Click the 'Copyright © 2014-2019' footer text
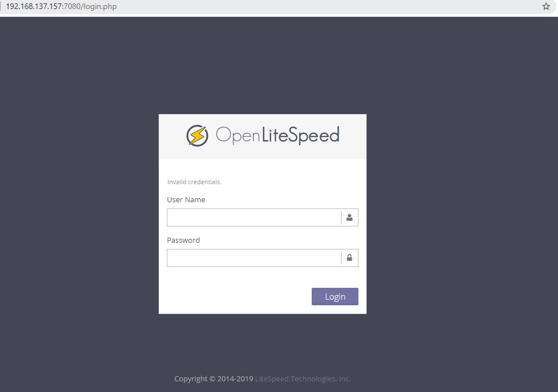The image size is (558, 392). click(214, 379)
